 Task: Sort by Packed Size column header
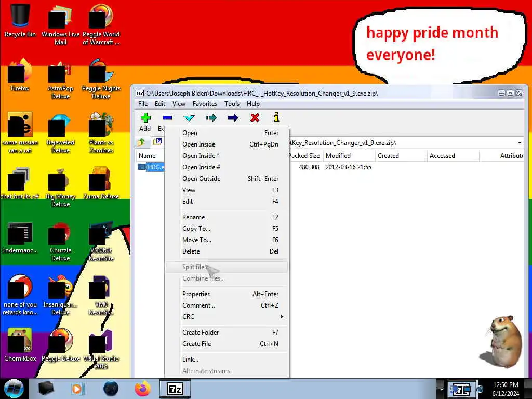pos(305,156)
